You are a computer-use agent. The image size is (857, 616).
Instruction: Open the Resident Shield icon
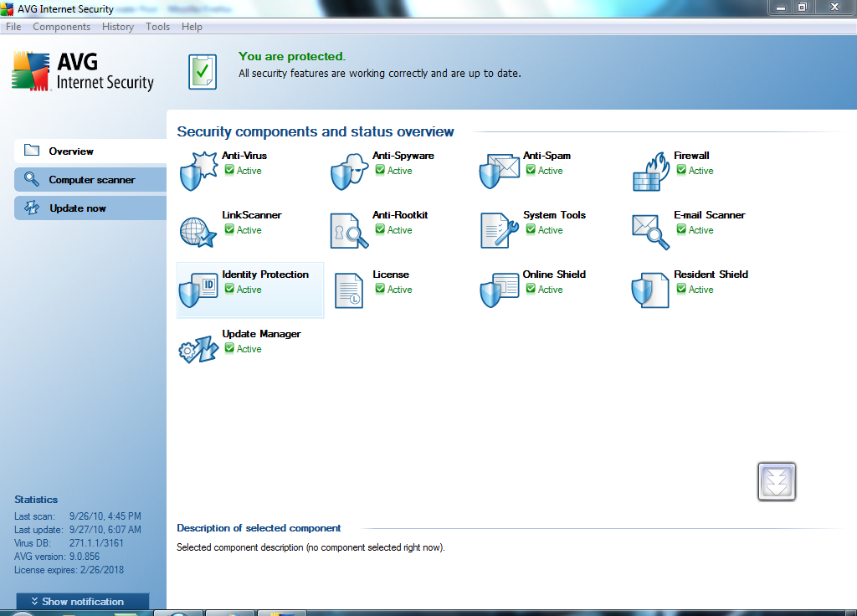click(x=649, y=290)
